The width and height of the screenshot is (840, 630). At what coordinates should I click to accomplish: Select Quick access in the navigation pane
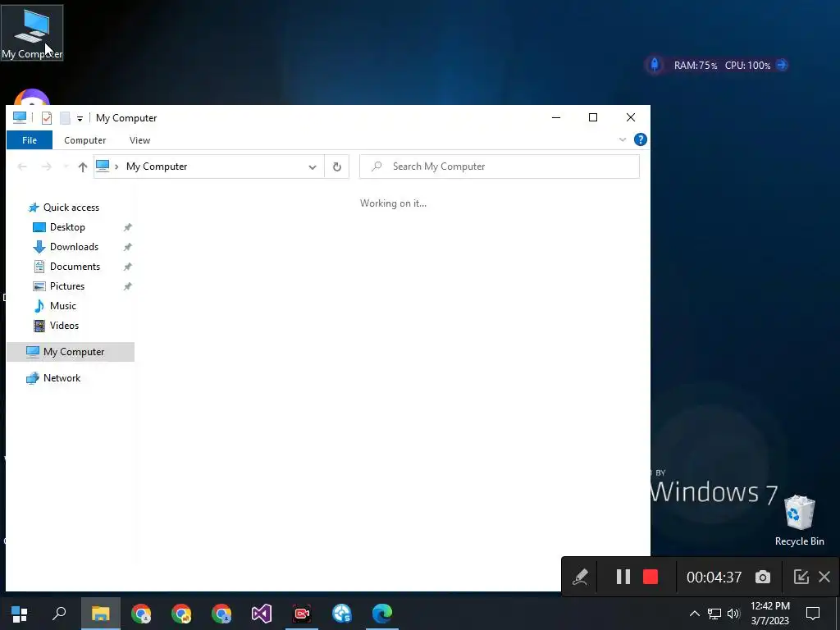[71, 208]
